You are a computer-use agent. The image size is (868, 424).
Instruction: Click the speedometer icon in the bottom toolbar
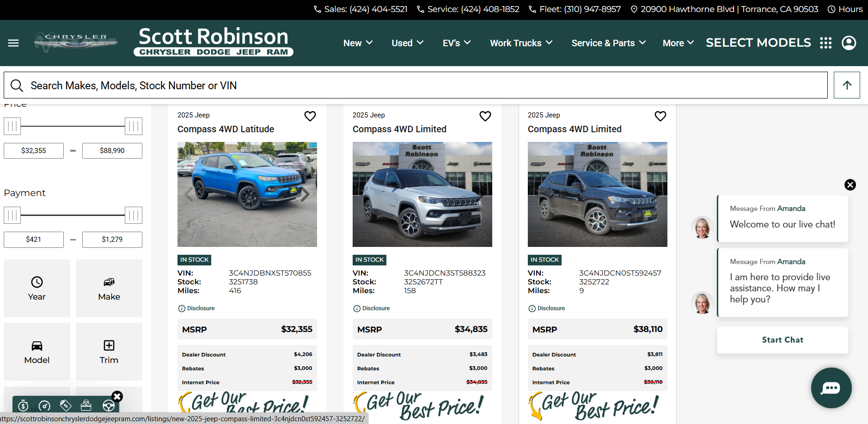click(x=44, y=406)
